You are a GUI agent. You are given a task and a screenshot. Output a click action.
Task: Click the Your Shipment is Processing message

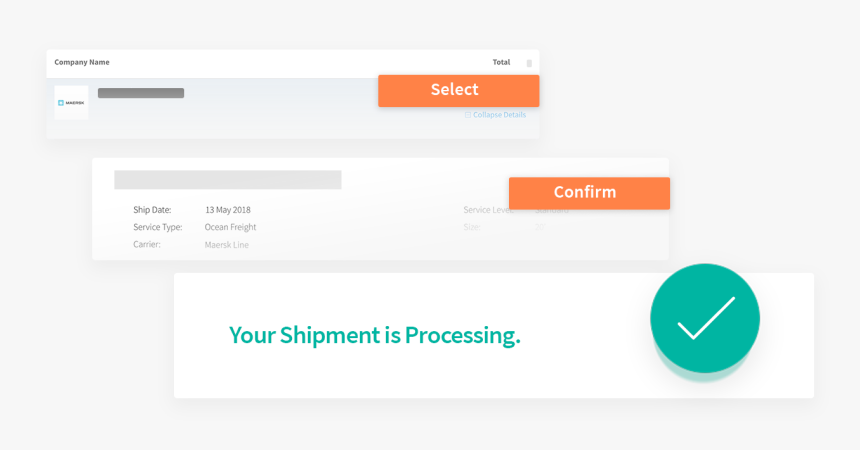point(375,335)
